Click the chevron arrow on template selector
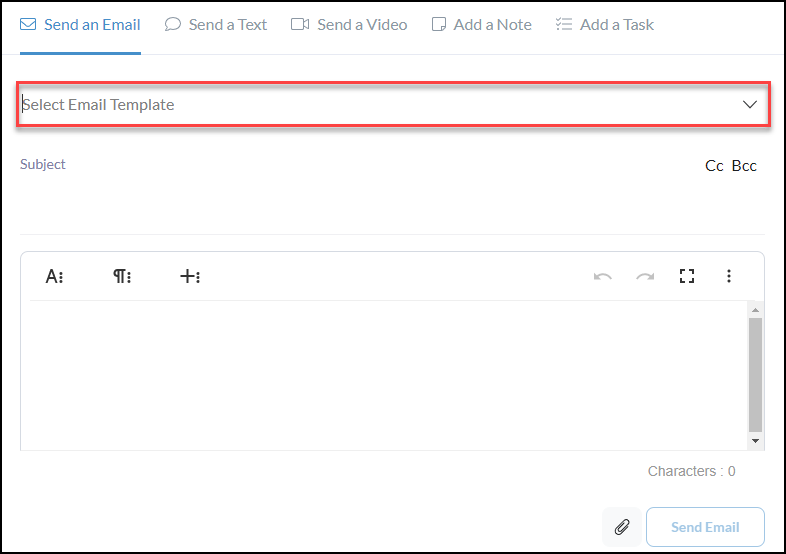 coord(750,105)
